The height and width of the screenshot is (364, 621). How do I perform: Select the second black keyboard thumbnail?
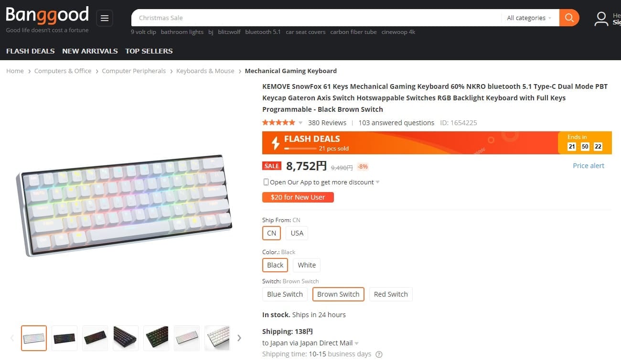click(x=64, y=338)
